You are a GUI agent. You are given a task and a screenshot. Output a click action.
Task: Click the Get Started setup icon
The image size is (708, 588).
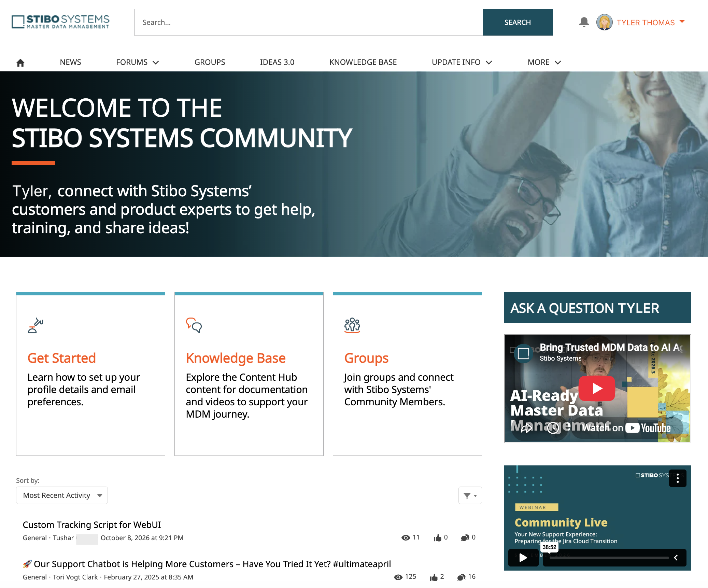[x=36, y=325]
